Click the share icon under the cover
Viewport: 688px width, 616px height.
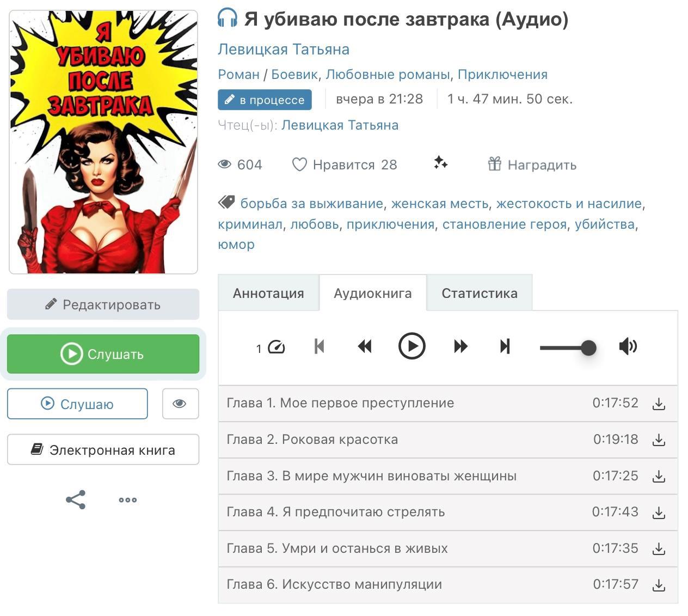[x=76, y=499]
